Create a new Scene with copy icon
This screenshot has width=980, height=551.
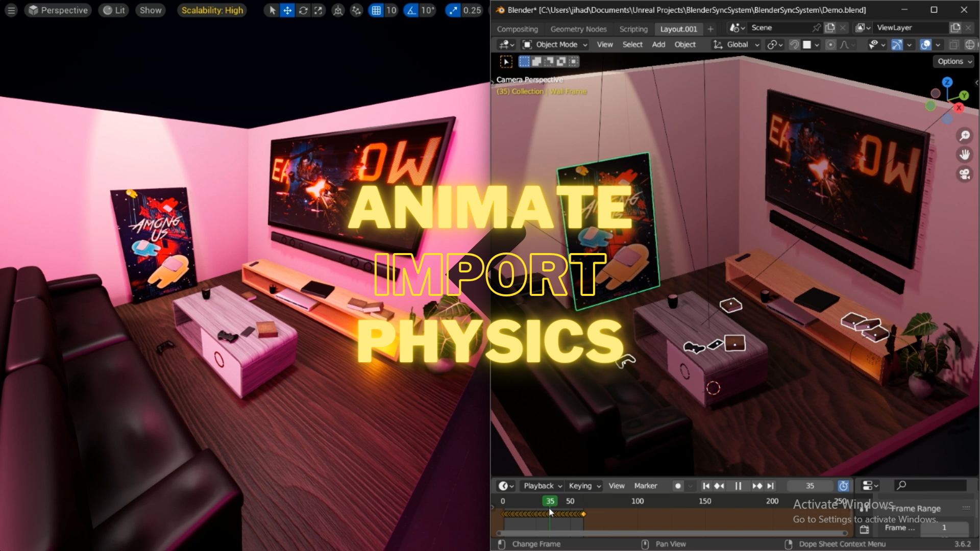pos(830,28)
